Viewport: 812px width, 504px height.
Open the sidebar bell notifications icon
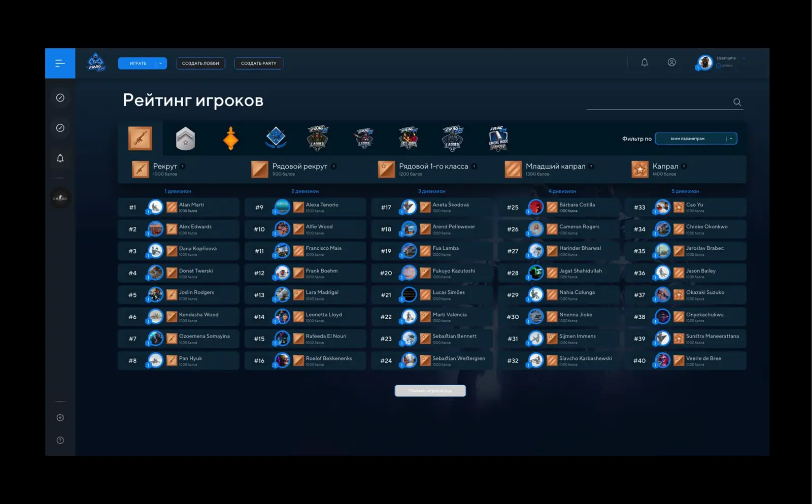tap(60, 158)
